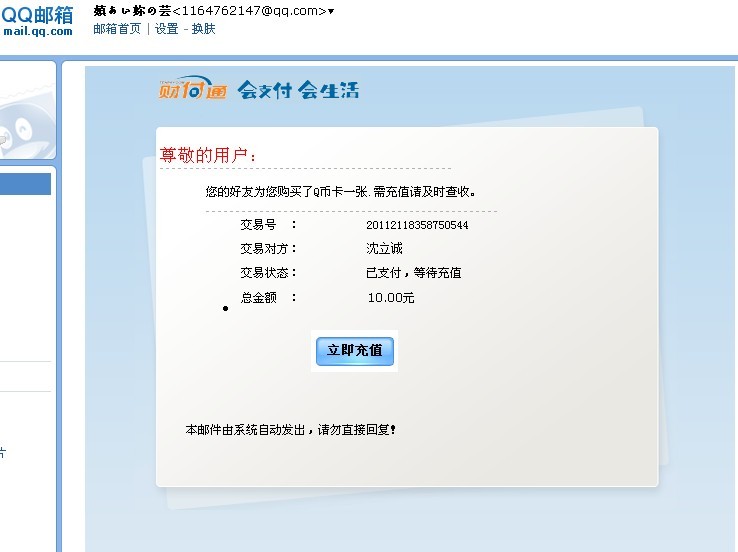Select the highlighted blue sidebar item

(25, 184)
